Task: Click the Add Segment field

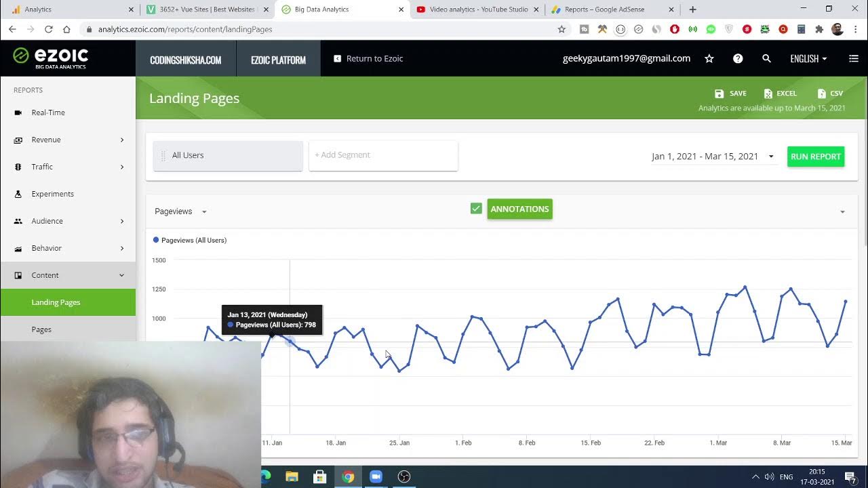Action: [x=383, y=155]
